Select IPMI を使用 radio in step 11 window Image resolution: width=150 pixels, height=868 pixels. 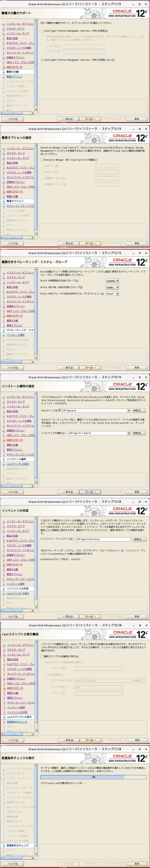[42, 31]
